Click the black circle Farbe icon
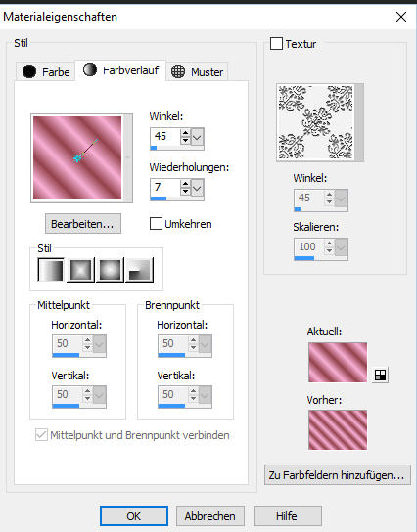This screenshot has width=417, height=532. [29, 71]
